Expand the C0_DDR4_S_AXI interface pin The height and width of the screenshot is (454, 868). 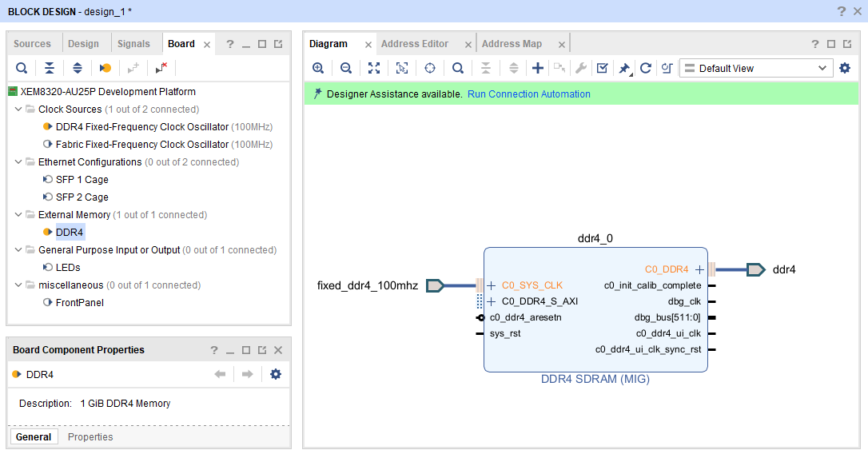[x=491, y=302]
